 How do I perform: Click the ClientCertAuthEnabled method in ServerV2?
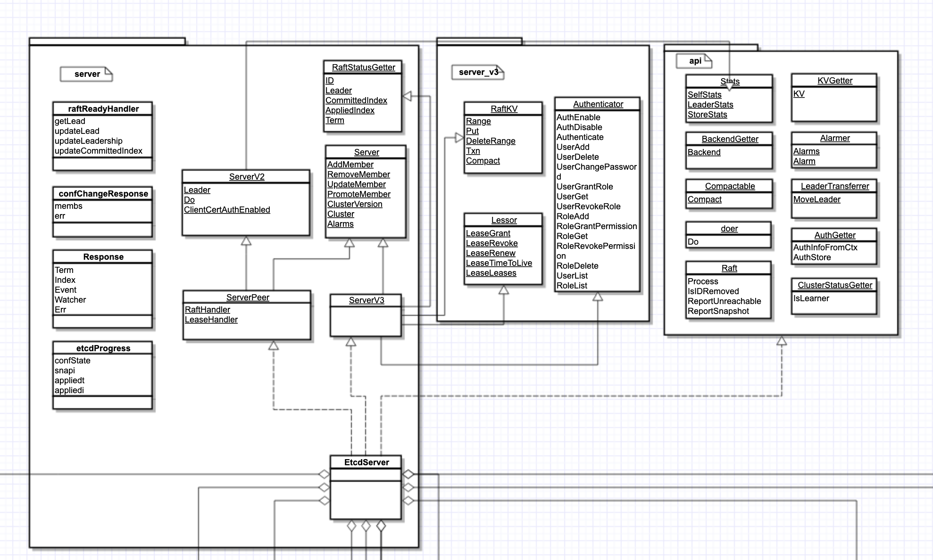[227, 210]
